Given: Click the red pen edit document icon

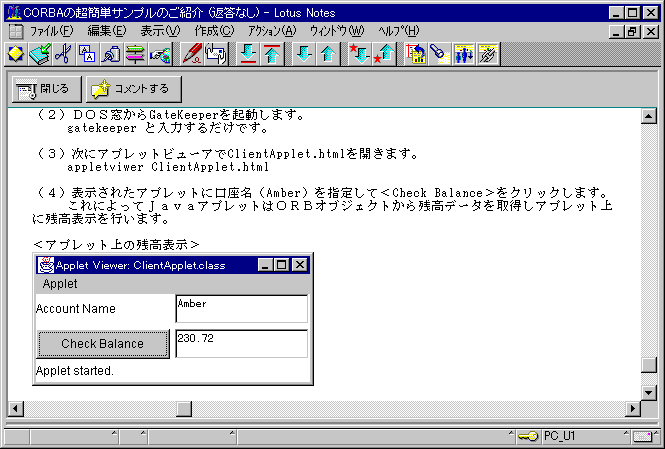Looking at the screenshot, I should [x=190, y=53].
